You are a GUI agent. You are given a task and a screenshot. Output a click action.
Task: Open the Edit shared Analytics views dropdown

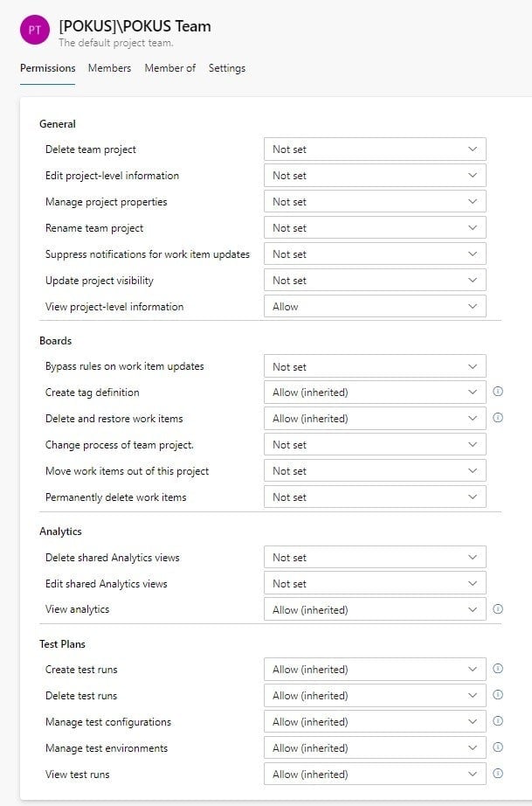coord(374,584)
